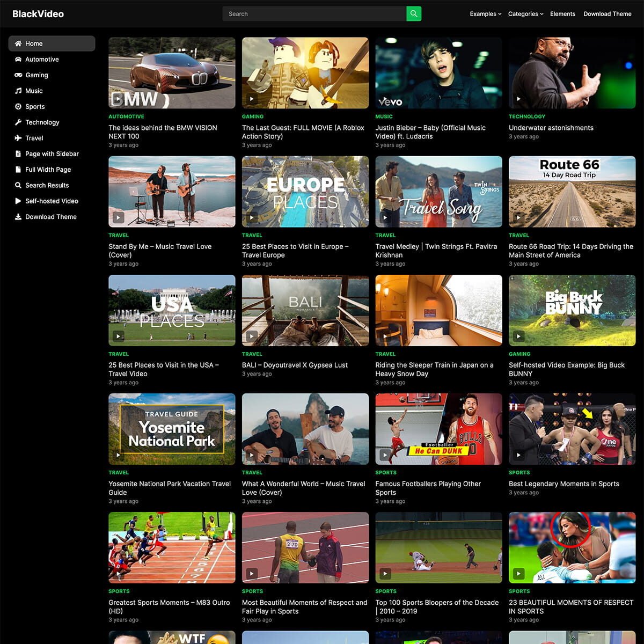
Task: Expand the Categories dropdown menu
Action: click(x=525, y=14)
